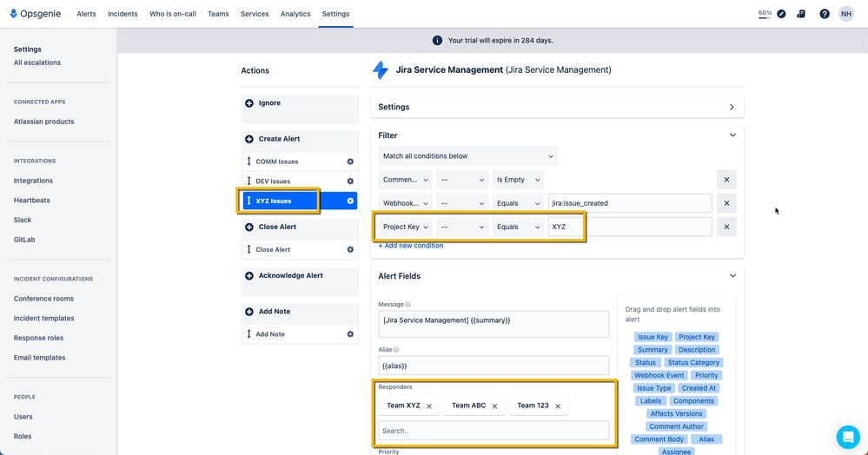Open gear settings for Add Note action

[350, 334]
